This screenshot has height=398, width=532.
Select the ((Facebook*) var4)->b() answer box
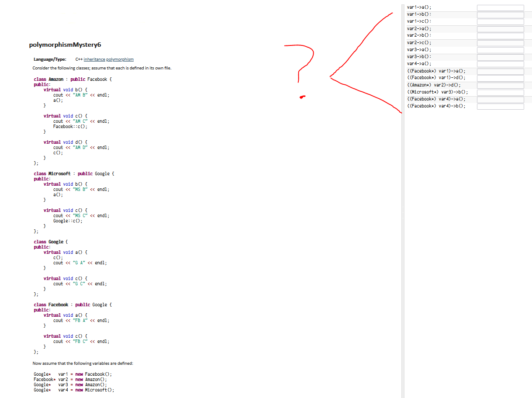(x=500, y=106)
